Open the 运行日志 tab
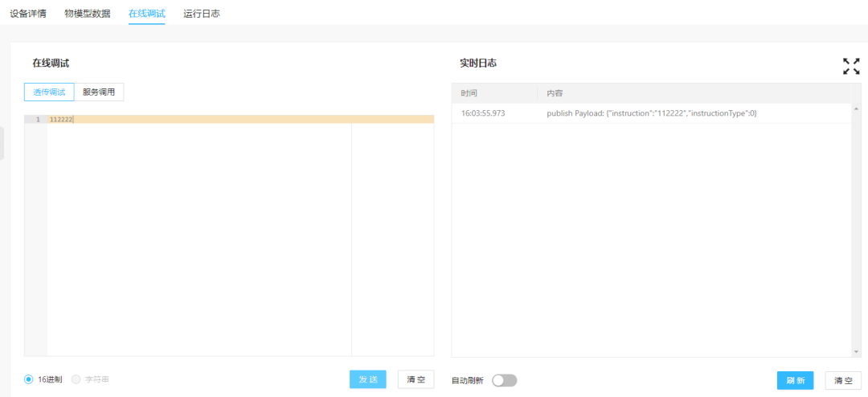 (x=202, y=14)
